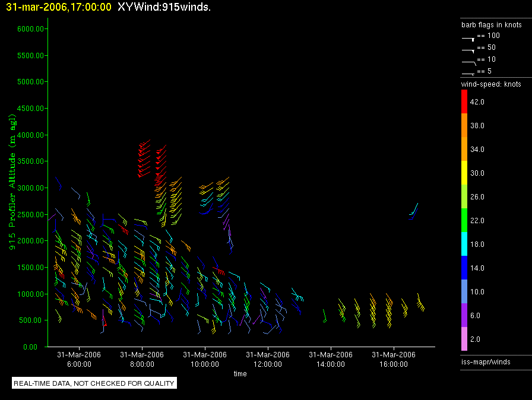Click the 6000.00 altitude tick label
The height and width of the screenshot is (400, 532).
tap(30, 29)
